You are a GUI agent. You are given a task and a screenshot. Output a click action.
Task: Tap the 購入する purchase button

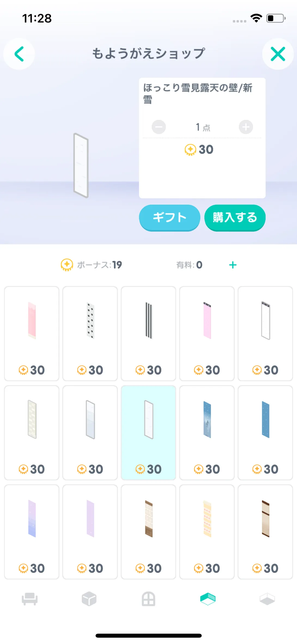coord(235,218)
